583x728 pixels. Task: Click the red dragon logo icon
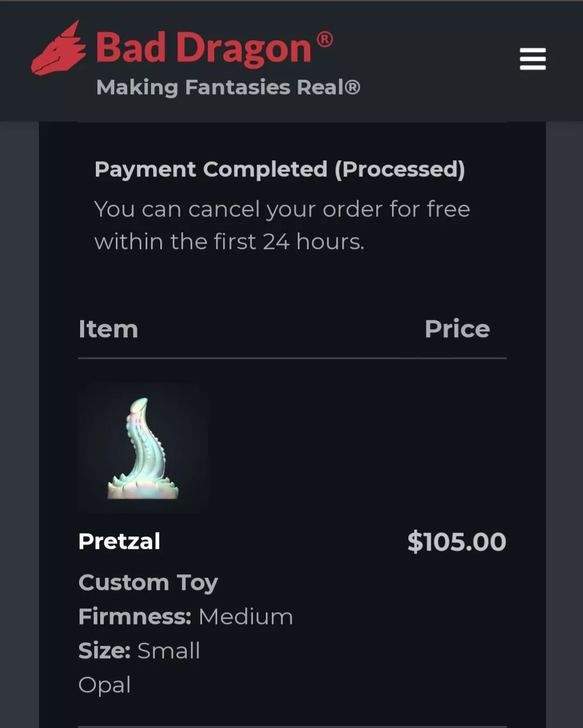tap(58, 50)
